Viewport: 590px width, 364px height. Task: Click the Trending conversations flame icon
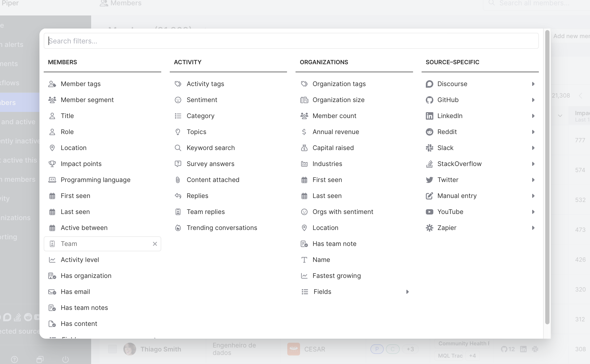pyautogui.click(x=178, y=228)
